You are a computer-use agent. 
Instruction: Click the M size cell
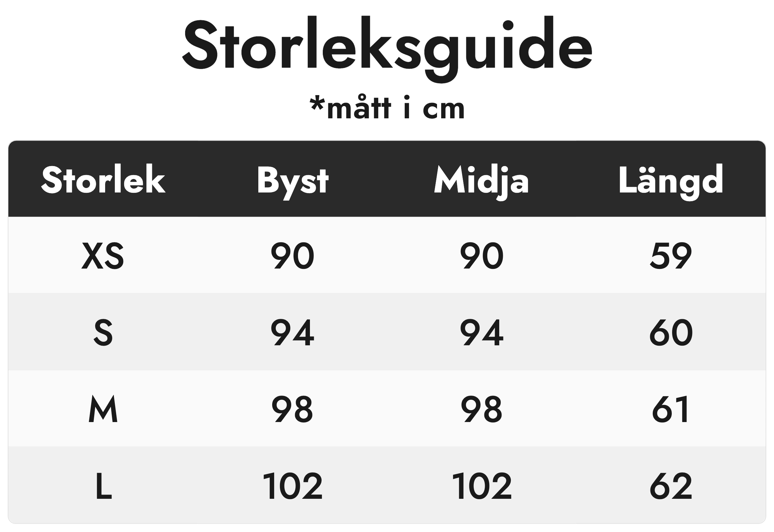tap(103, 409)
